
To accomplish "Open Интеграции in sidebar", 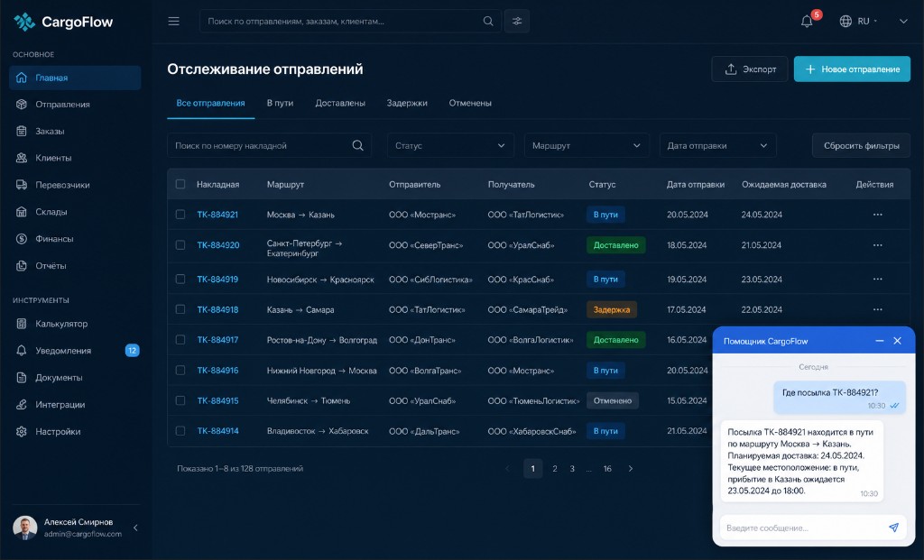I will pyautogui.click(x=75, y=405).
